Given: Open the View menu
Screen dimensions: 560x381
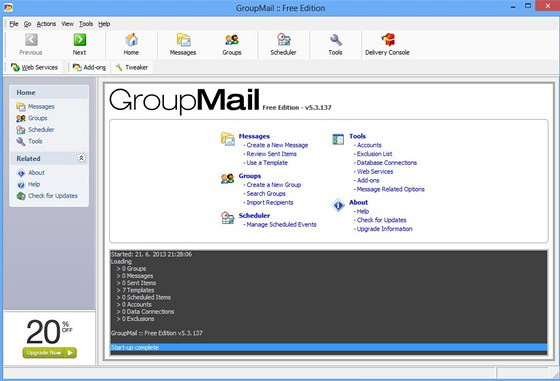Looking at the screenshot, I should [68, 24].
